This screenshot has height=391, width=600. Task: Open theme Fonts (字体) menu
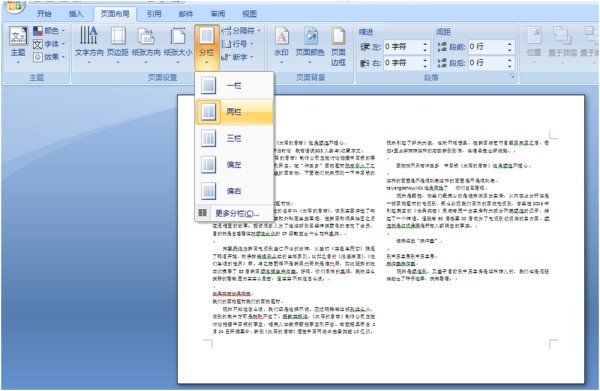(49, 44)
